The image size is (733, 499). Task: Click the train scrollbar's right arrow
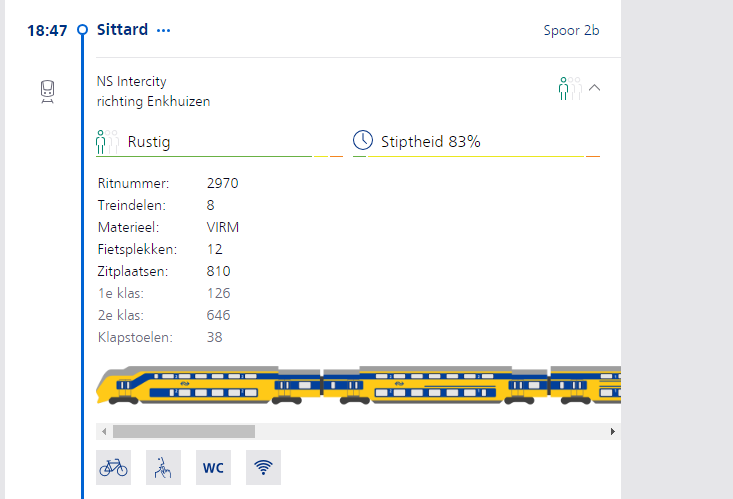[613, 431]
